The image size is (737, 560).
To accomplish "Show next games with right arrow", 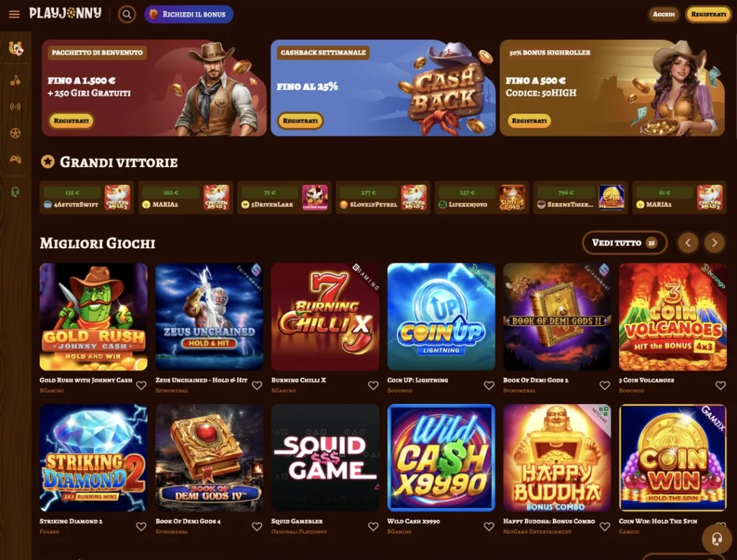I will coord(715,243).
